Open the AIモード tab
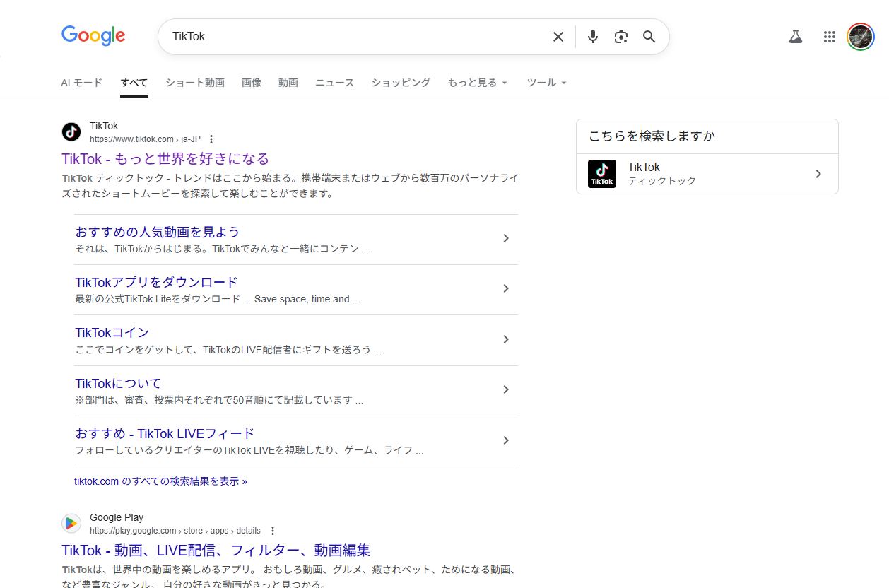 click(81, 83)
